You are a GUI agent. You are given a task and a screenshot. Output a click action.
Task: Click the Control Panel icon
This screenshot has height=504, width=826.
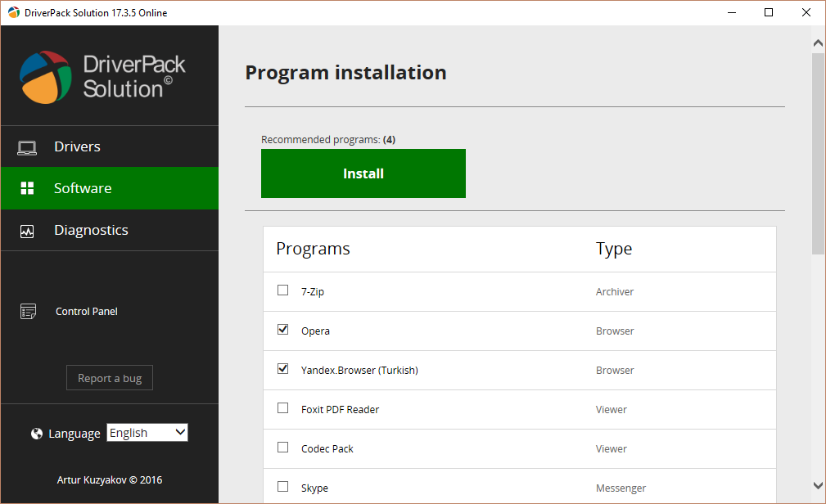(29, 312)
